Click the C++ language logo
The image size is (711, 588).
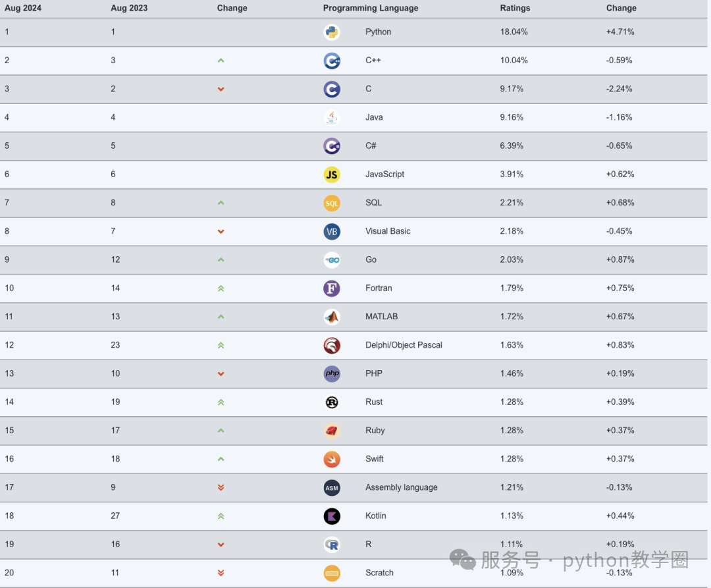[332, 61]
